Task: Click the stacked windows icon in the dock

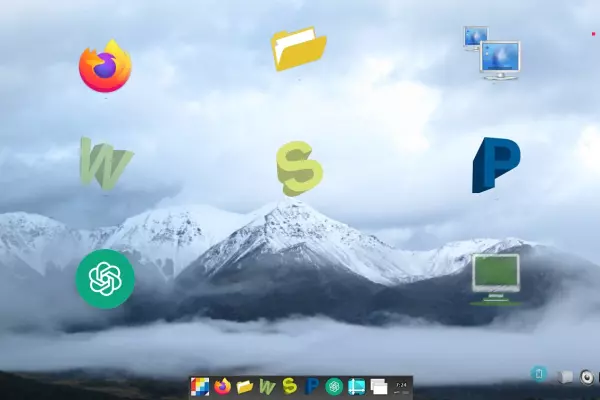Action: [379, 387]
